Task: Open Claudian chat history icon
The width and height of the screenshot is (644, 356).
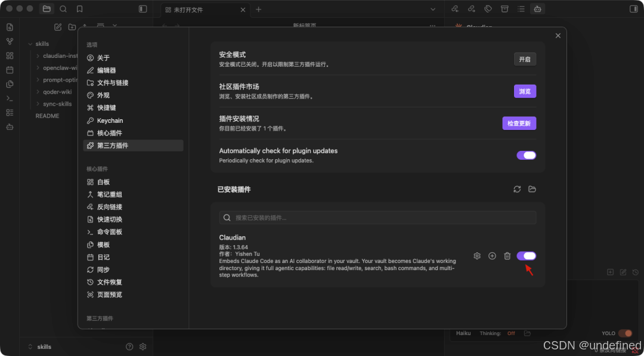Action: tap(636, 272)
